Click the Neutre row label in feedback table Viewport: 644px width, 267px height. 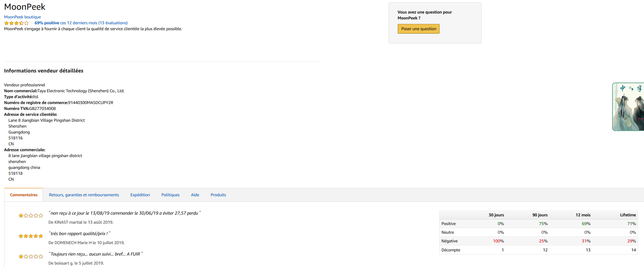448,232
